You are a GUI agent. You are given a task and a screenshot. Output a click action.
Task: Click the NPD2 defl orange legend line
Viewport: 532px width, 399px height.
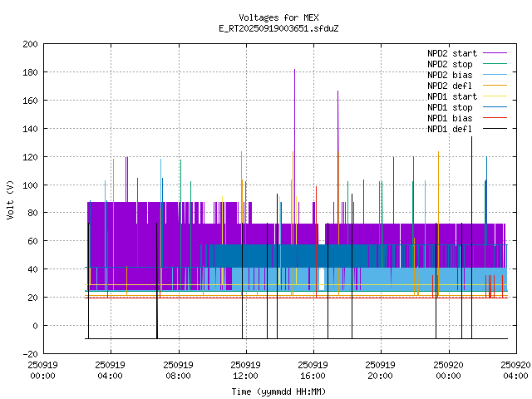(495, 86)
